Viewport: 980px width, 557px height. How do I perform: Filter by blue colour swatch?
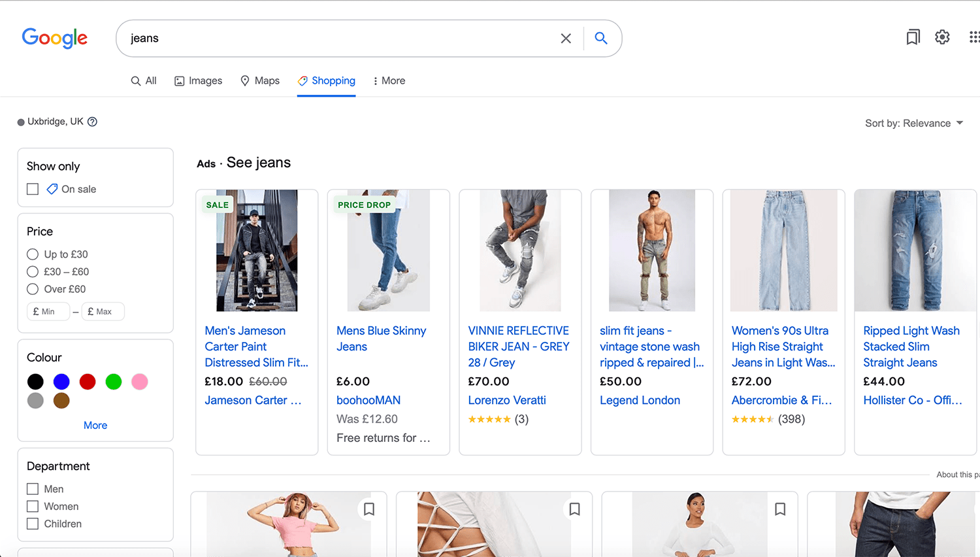click(61, 382)
